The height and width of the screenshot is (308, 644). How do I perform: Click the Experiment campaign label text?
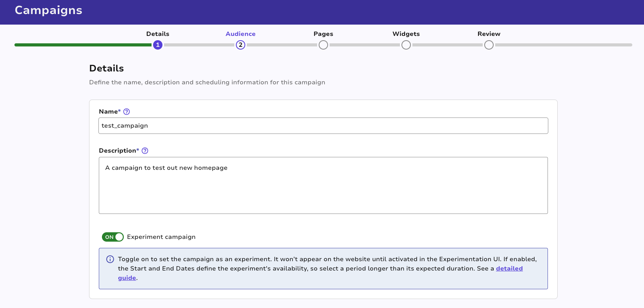point(161,237)
